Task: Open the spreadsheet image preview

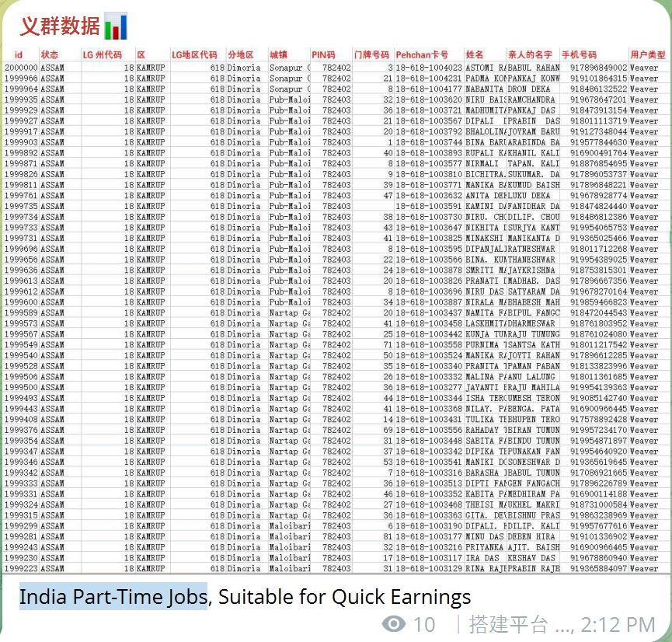Action: coord(336,311)
